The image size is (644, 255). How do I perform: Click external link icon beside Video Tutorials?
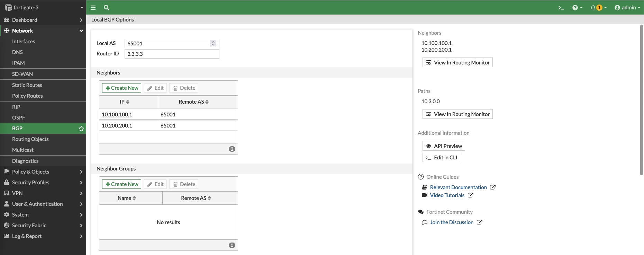pos(471,195)
